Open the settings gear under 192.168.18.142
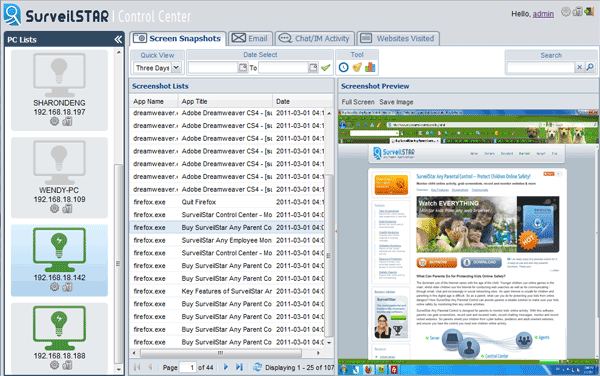This screenshot has width=600, height=376. pos(54,287)
